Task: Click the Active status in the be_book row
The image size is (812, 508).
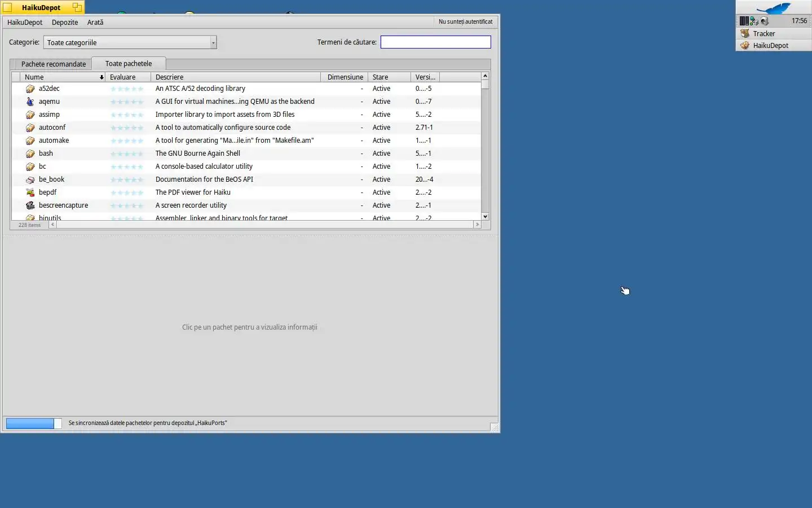Action: 381,179
